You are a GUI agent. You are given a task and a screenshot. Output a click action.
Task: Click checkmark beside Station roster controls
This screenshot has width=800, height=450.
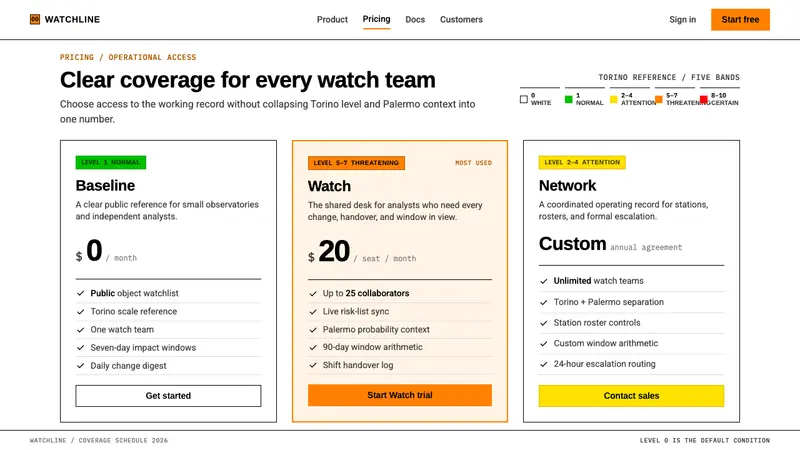pos(544,323)
